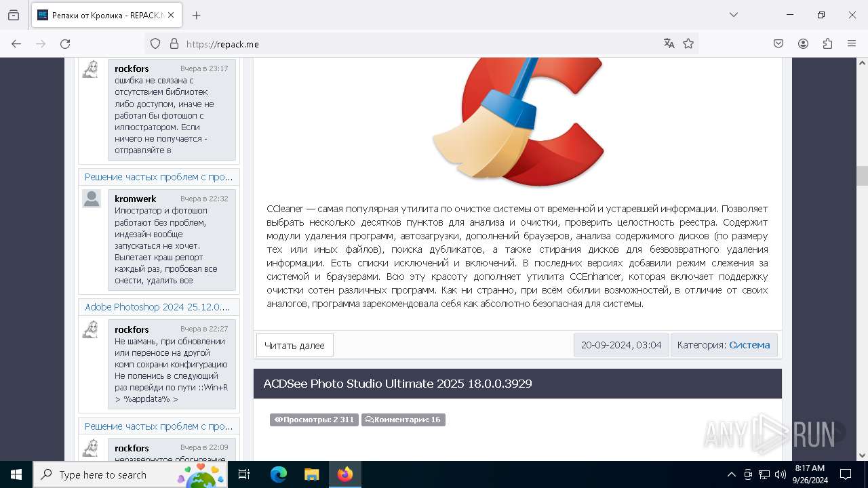Image resolution: width=868 pixels, height=488 pixels.
Task: Click Firefox taskbar icon
Action: pyautogui.click(x=345, y=474)
